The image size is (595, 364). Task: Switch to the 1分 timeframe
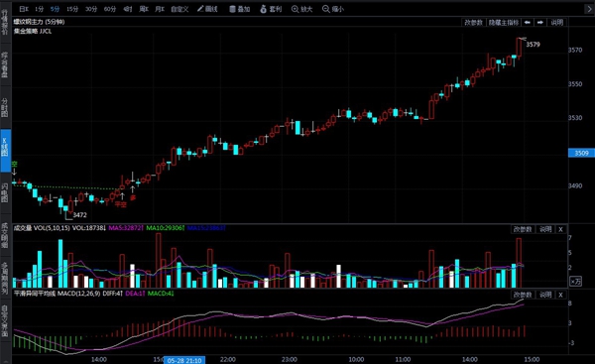[39, 9]
